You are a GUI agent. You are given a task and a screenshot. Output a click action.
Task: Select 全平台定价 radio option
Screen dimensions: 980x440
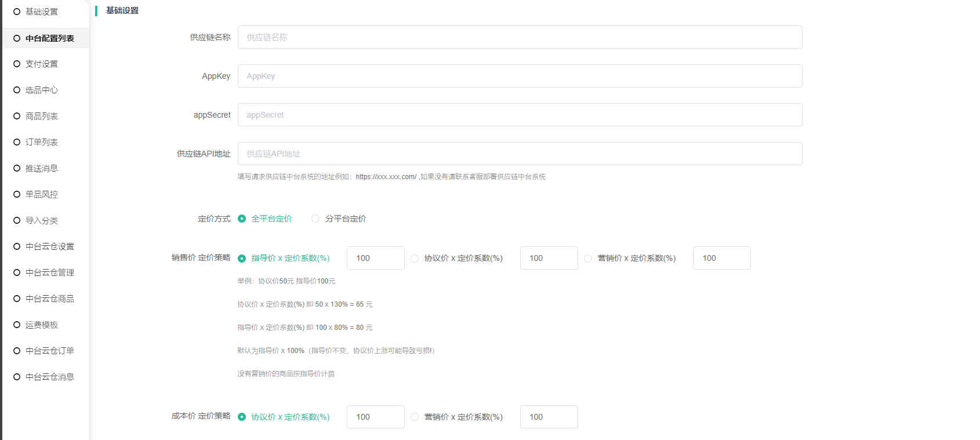click(x=242, y=219)
